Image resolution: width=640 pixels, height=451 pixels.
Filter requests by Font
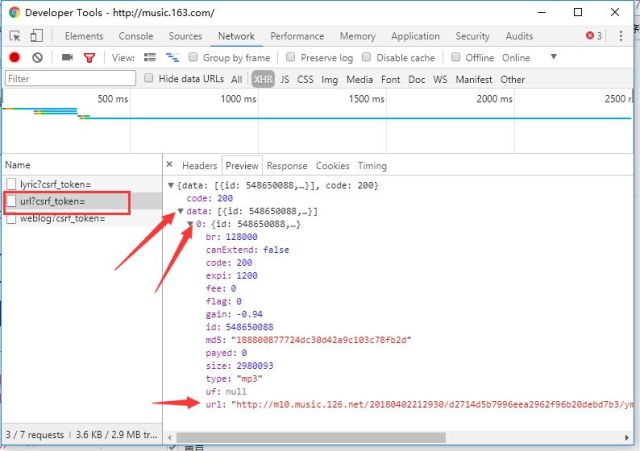pyautogui.click(x=391, y=79)
